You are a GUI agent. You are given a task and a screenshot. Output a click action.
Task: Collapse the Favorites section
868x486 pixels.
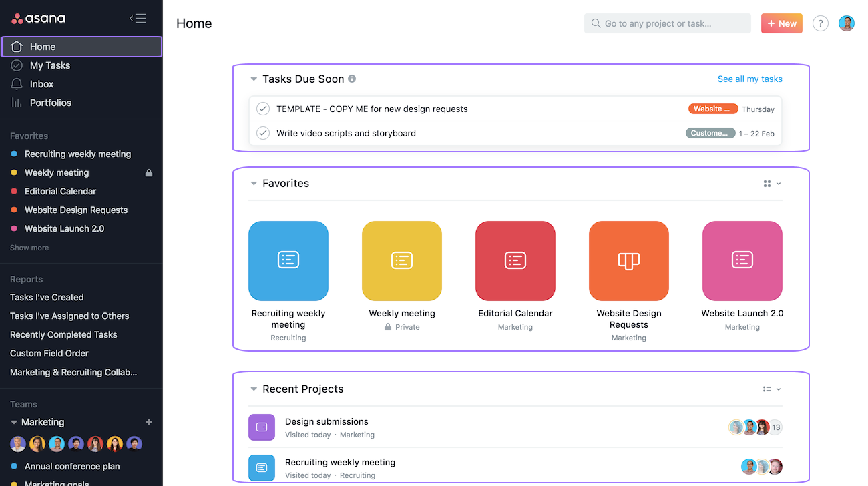click(254, 183)
